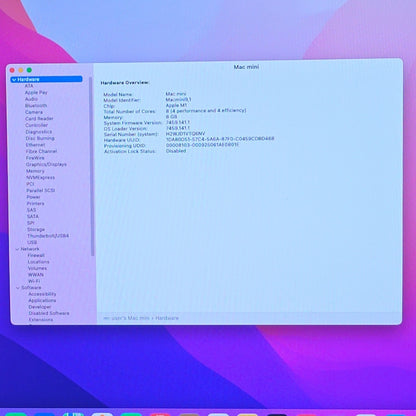This screenshot has height=416, width=416.
Task: Open the Graphics/Displays hardware entry
Action: click(x=46, y=164)
